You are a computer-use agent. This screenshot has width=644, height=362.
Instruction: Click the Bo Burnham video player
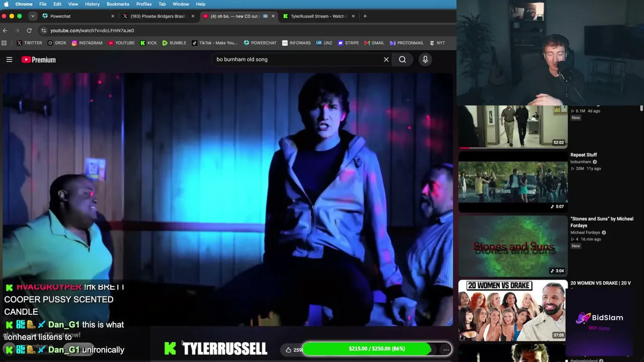point(227,199)
